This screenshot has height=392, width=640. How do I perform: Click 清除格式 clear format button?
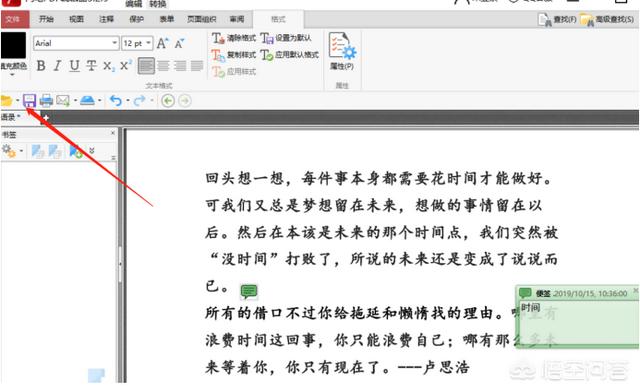[234, 38]
